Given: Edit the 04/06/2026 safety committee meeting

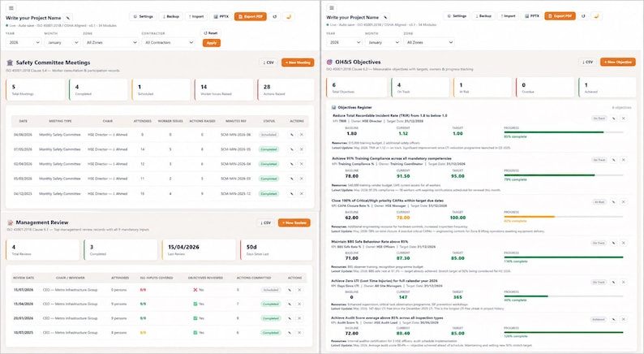Looking at the screenshot, I should [x=292, y=135].
